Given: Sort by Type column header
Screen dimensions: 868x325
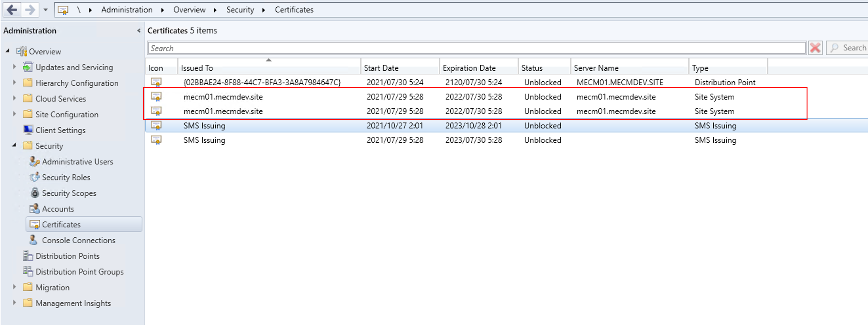Looking at the screenshot, I should click(728, 68).
